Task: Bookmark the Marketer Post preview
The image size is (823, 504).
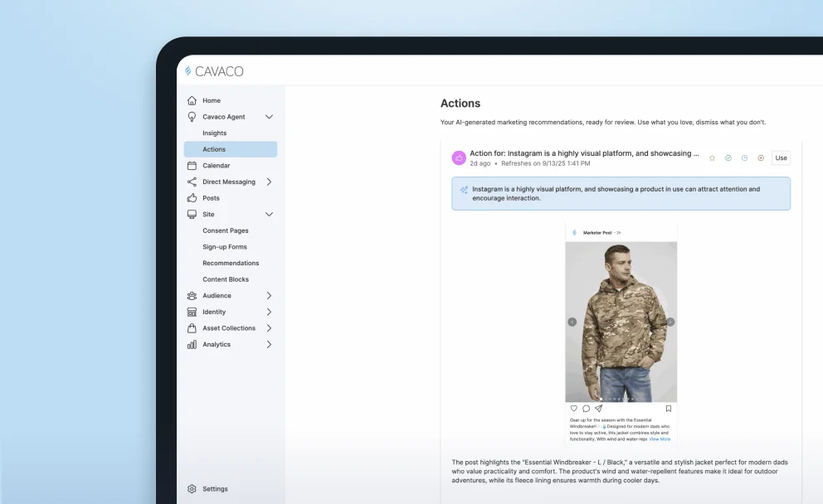Action: 669,409
